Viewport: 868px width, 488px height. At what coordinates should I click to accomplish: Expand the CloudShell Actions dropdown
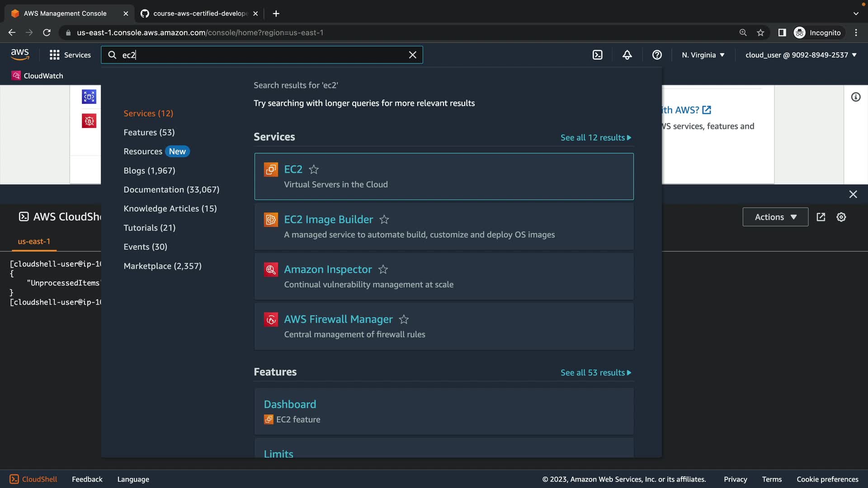pos(775,217)
